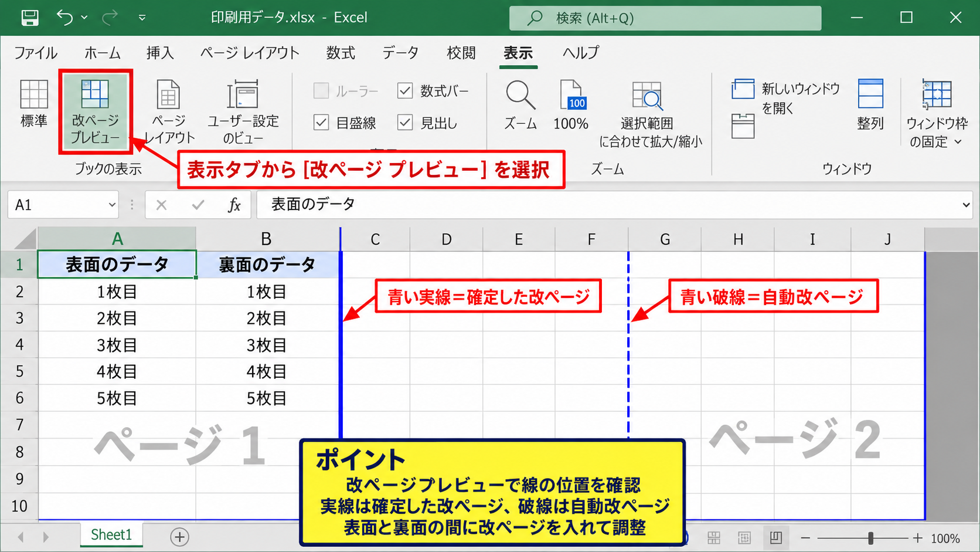The width and height of the screenshot is (980, 552).
Task: Toggle the 見出し headings checkbox
Action: coord(405,123)
